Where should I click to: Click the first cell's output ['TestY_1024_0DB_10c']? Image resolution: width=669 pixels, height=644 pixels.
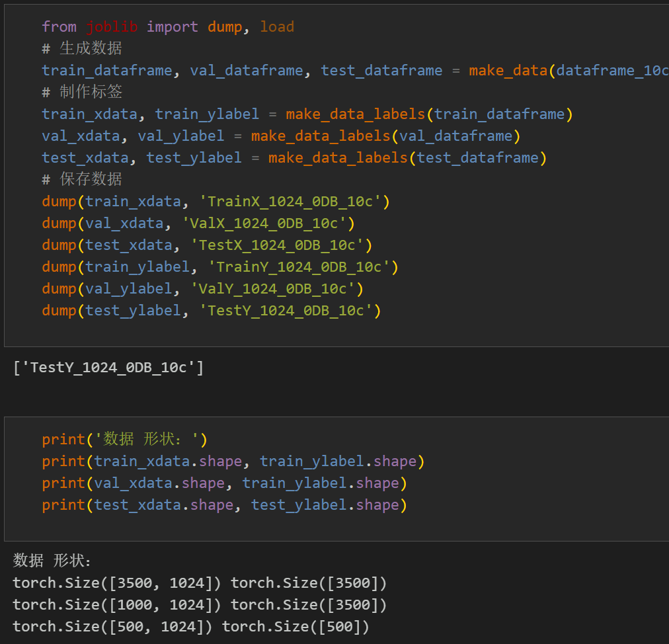(x=108, y=368)
